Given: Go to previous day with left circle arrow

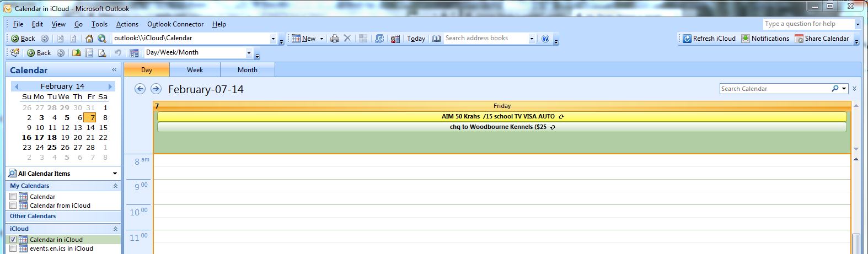Looking at the screenshot, I should 140,89.
